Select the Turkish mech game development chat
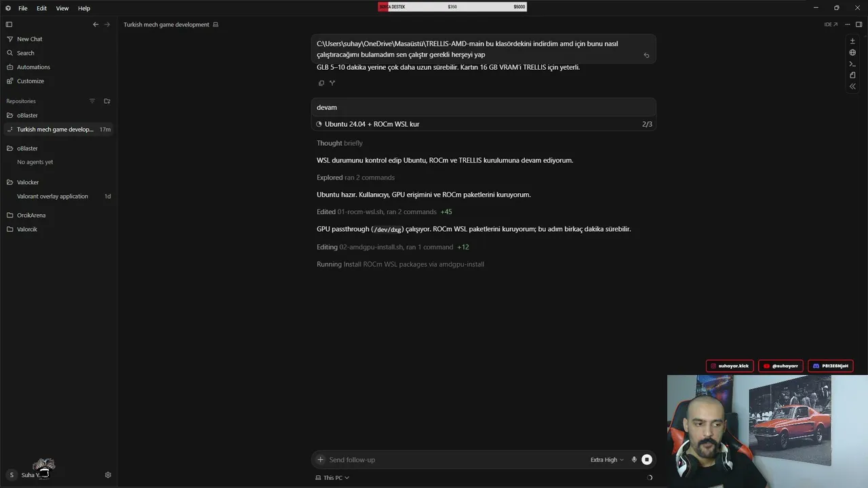This screenshot has width=868, height=488. point(58,129)
